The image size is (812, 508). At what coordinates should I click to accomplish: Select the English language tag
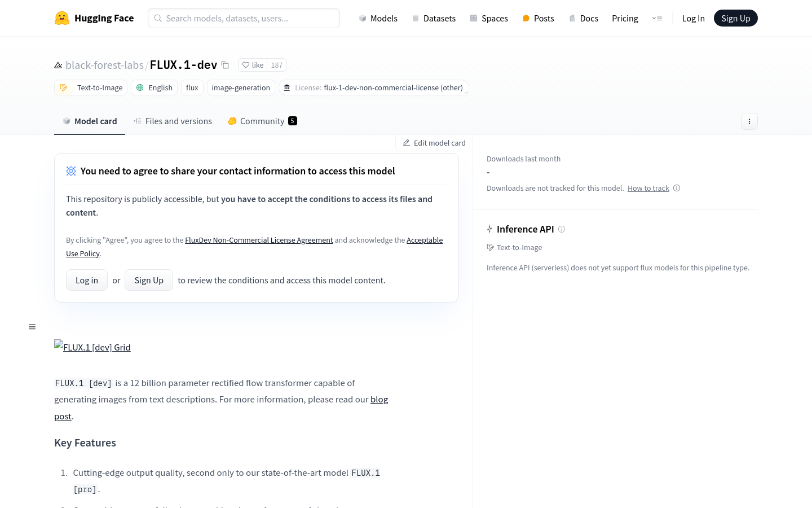click(155, 87)
